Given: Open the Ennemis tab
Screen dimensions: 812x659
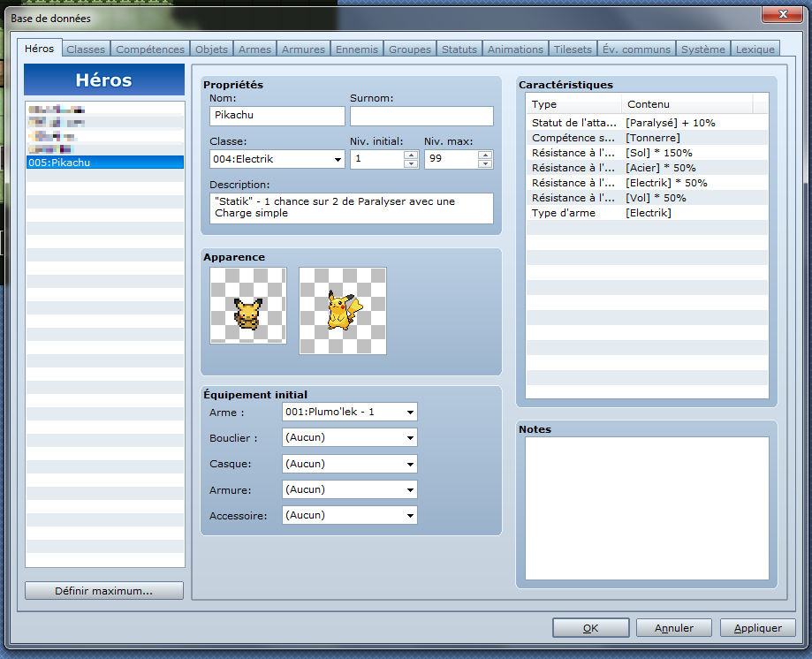Looking at the screenshot, I should click(357, 49).
